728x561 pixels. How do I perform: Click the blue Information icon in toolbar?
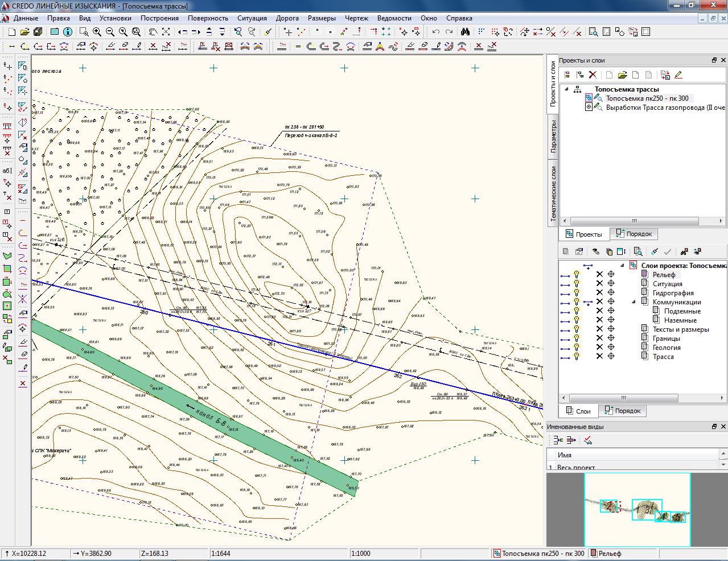tap(67, 32)
